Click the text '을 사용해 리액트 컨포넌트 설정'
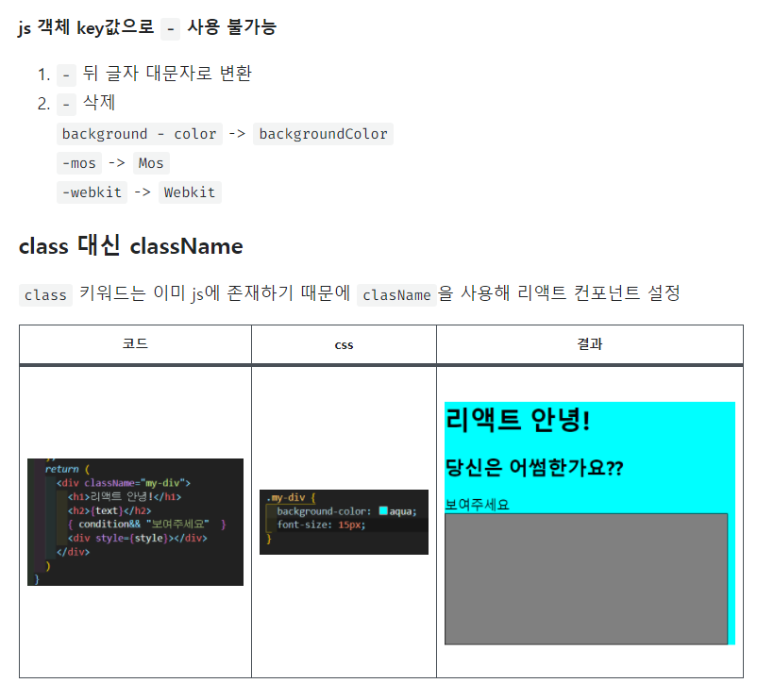757x700 pixels. [559, 292]
